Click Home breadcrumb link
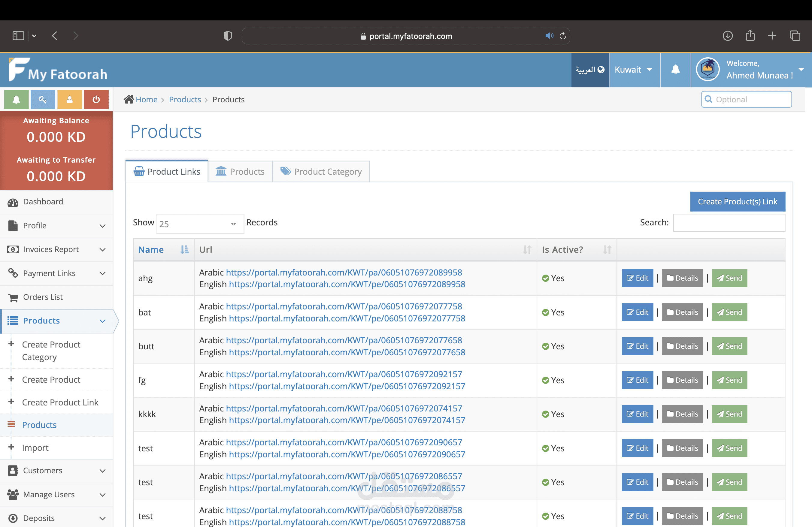 pos(147,100)
